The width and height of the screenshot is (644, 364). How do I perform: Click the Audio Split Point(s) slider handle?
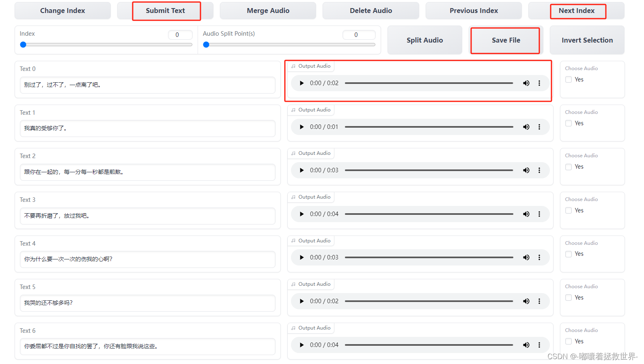point(206,45)
